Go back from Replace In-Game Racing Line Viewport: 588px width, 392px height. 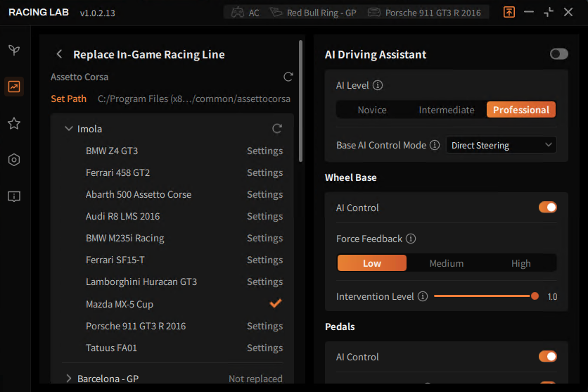[59, 54]
